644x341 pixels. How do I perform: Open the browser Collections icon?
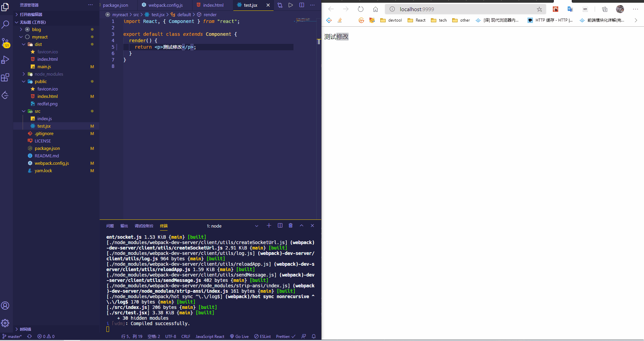coord(604,9)
